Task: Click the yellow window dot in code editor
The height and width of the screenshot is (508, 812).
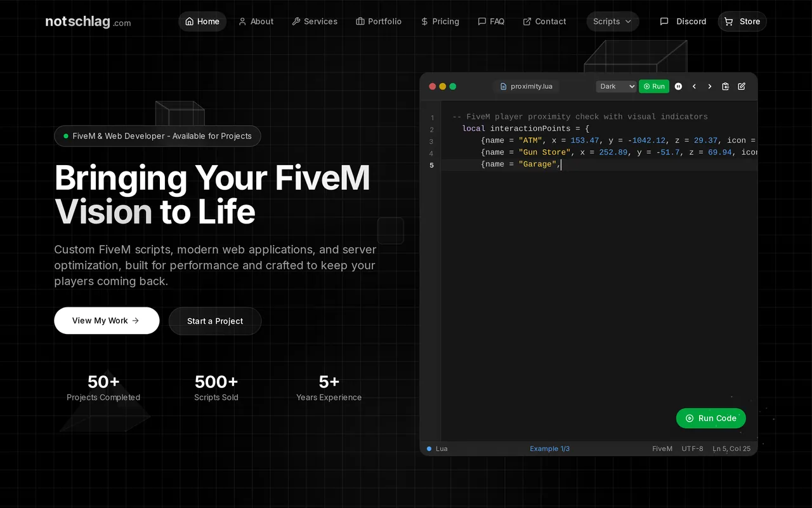Action: click(x=443, y=86)
